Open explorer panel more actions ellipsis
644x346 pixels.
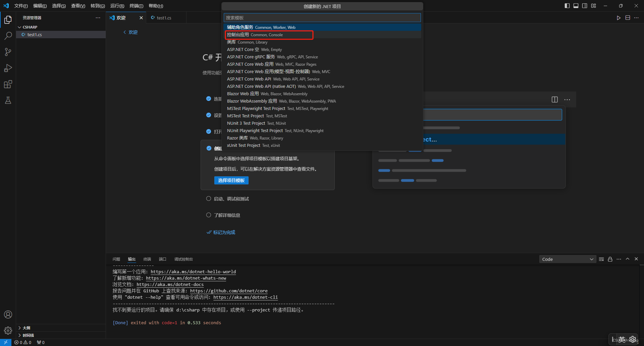coord(98,18)
